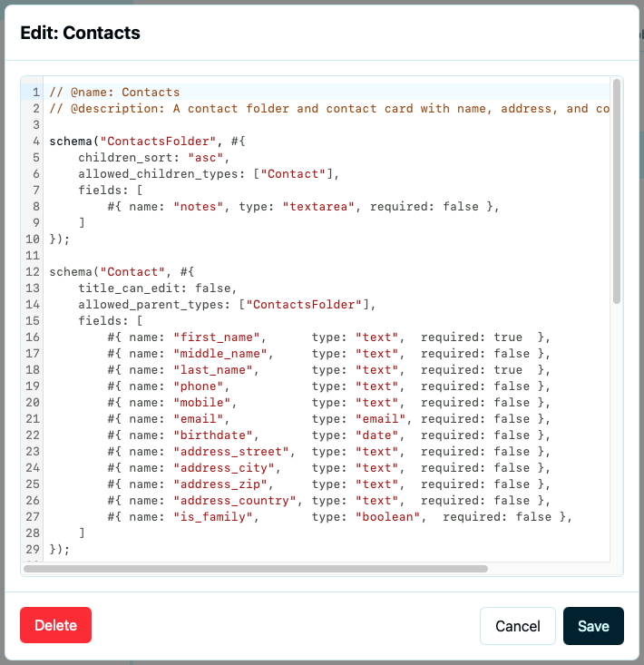Click the "last_name" field string
This screenshot has height=665, width=644.
(x=213, y=370)
